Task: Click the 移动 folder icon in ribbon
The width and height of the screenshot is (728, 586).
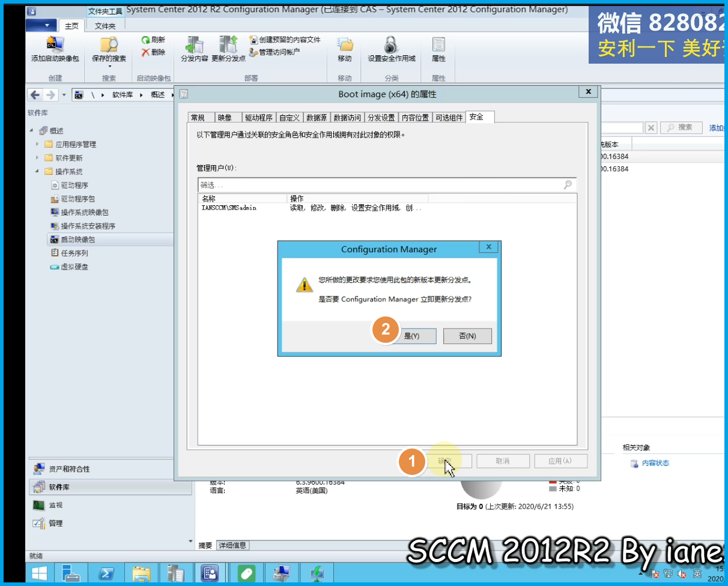Action: click(345, 44)
